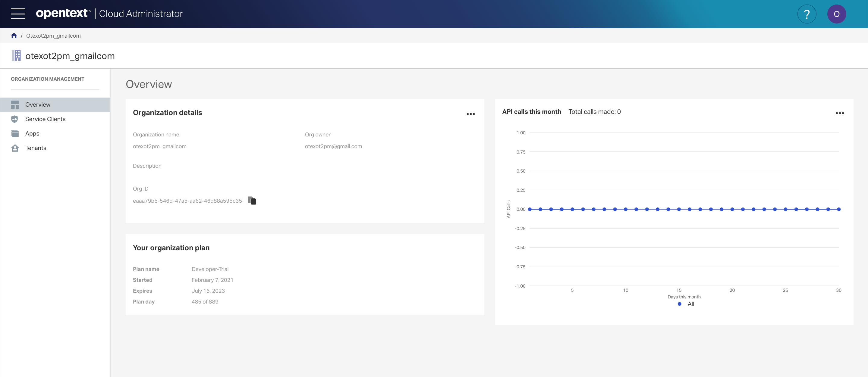The height and width of the screenshot is (377, 868).
Task: Open Apps section in sidebar
Action: pyautogui.click(x=55, y=134)
